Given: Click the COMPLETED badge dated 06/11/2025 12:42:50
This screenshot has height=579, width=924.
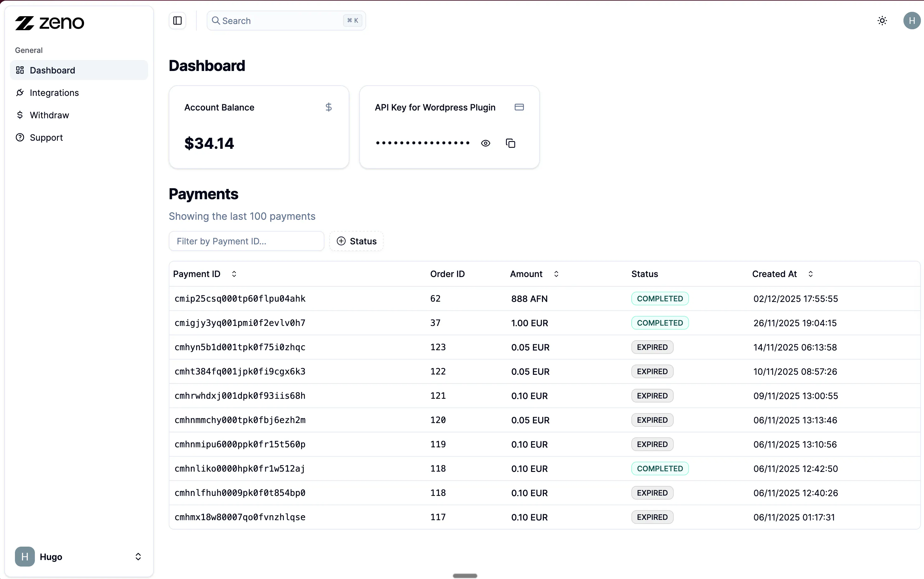Looking at the screenshot, I should [660, 469].
